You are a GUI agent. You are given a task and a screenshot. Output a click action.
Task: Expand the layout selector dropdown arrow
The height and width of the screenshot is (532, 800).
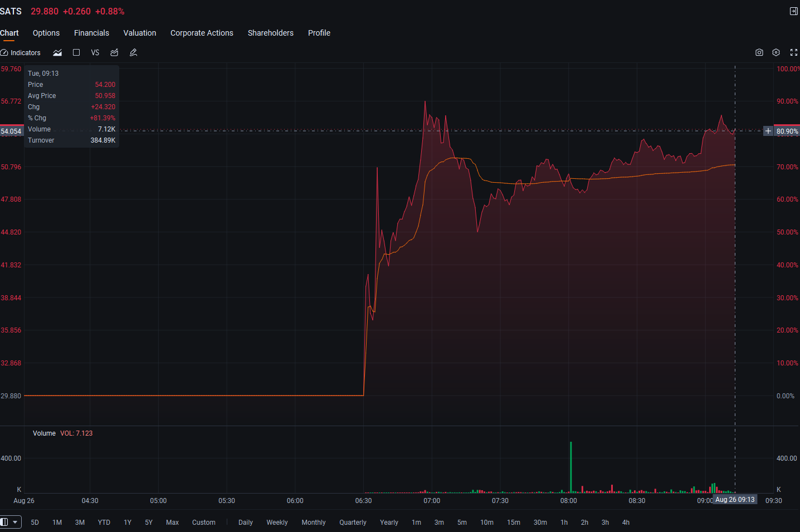click(16, 522)
